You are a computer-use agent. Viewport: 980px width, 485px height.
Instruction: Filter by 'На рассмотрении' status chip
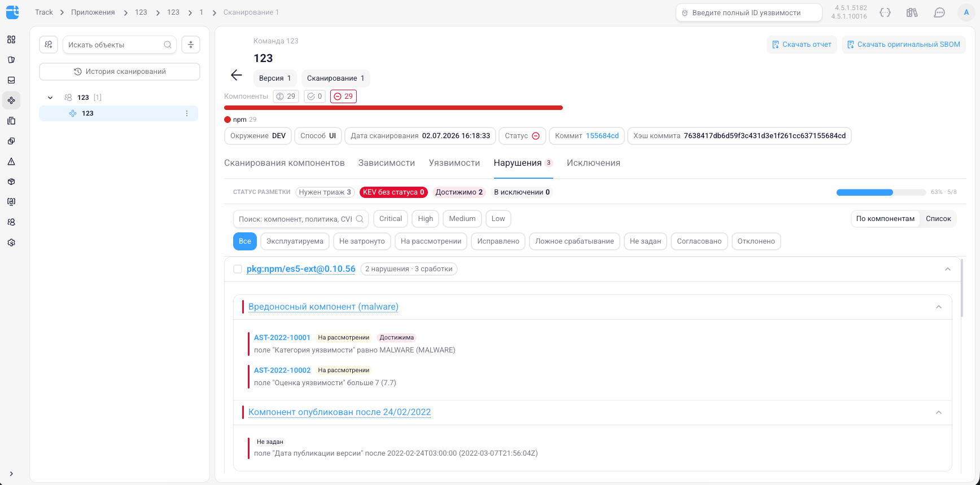tap(431, 241)
